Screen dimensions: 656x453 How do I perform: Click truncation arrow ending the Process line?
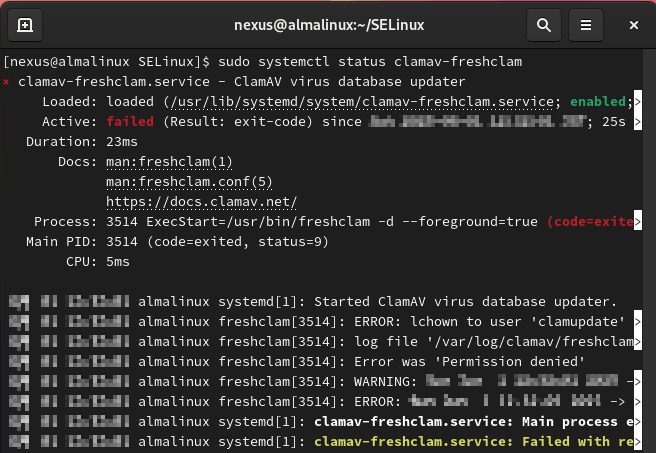(637, 221)
